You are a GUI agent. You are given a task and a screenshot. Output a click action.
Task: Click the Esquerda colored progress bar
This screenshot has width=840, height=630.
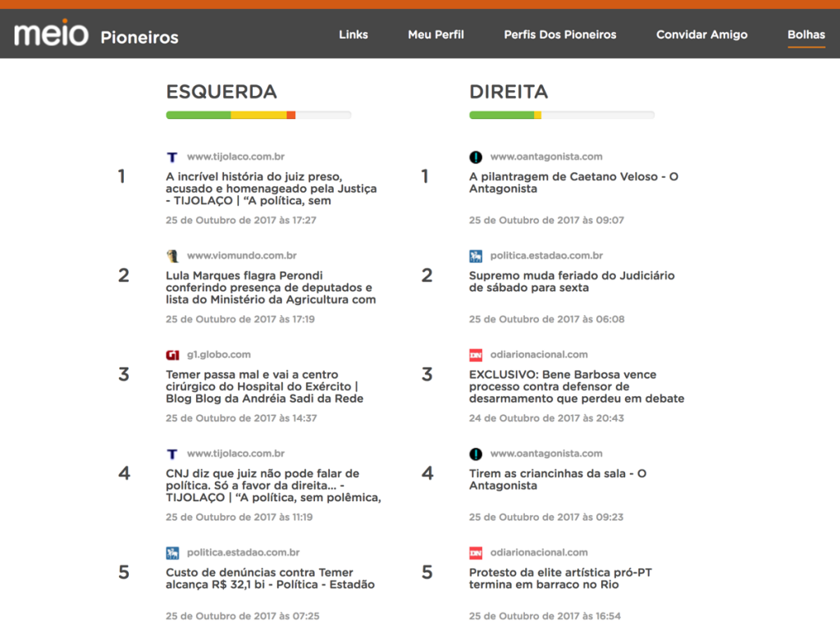258,115
